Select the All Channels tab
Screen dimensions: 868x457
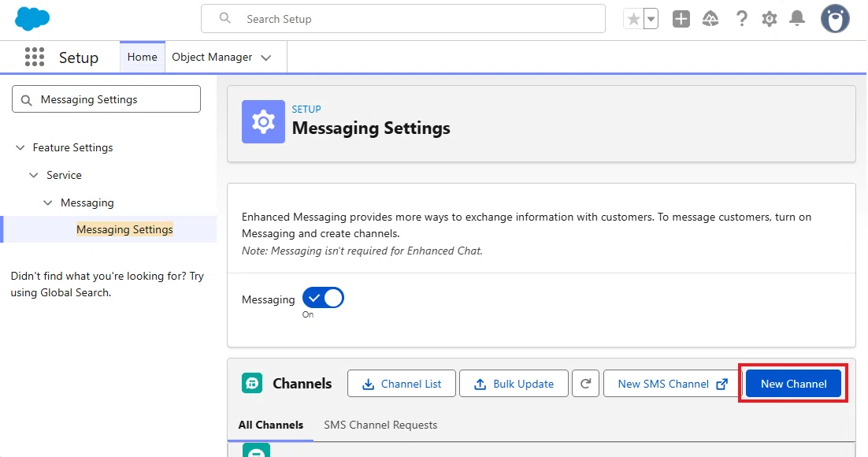(x=271, y=425)
